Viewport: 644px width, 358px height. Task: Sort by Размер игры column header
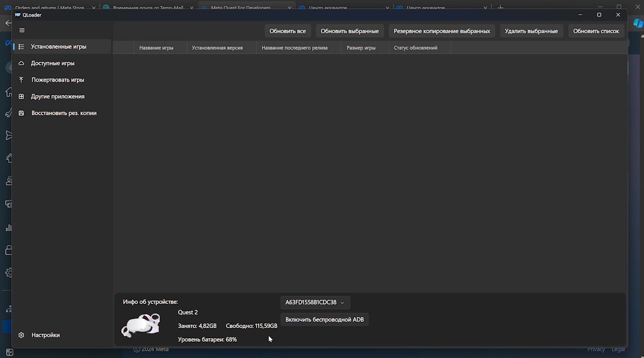tap(361, 48)
